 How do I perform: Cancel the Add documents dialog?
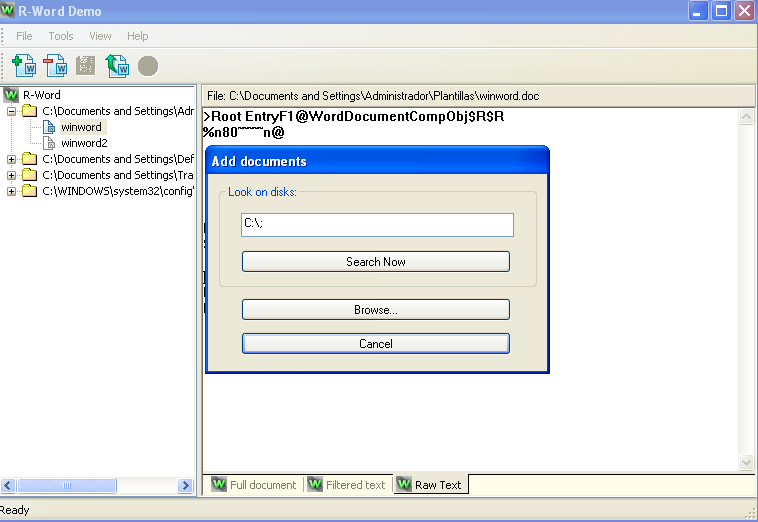point(376,344)
